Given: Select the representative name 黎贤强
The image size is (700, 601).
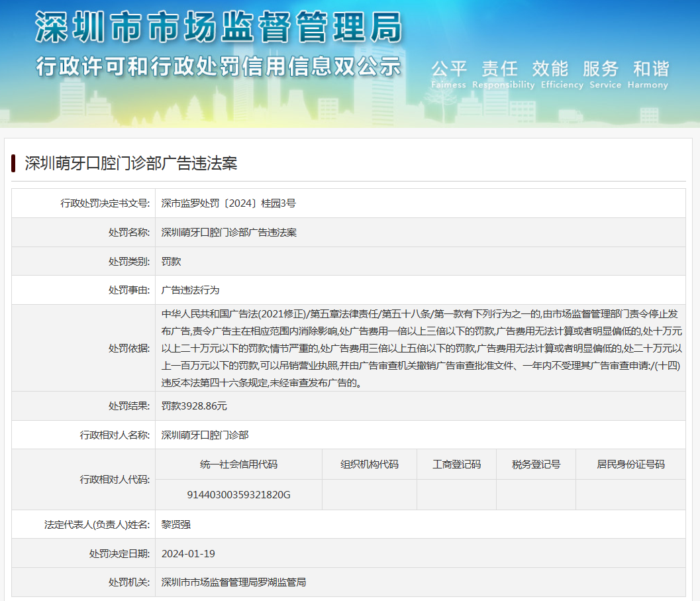Looking at the screenshot, I should pyautogui.click(x=176, y=525).
